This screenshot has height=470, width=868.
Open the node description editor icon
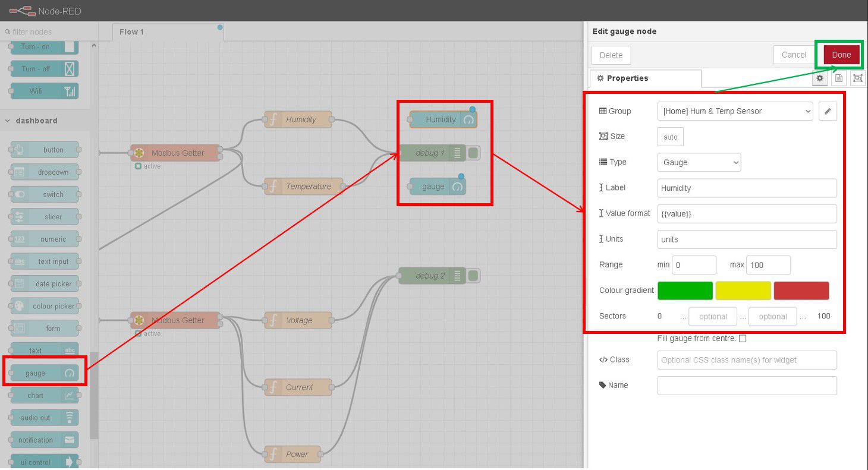tap(838, 78)
